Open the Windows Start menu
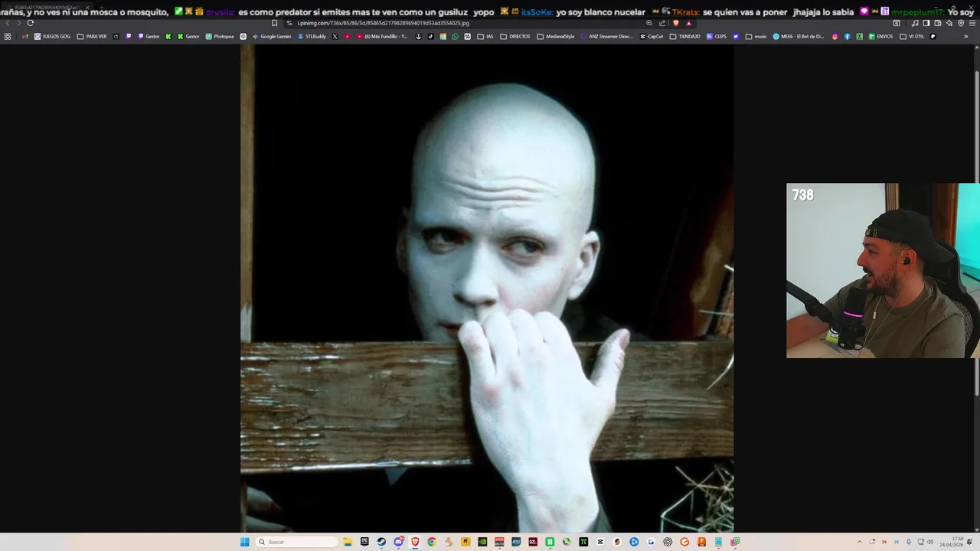Image resolution: width=980 pixels, height=551 pixels. tap(245, 542)
